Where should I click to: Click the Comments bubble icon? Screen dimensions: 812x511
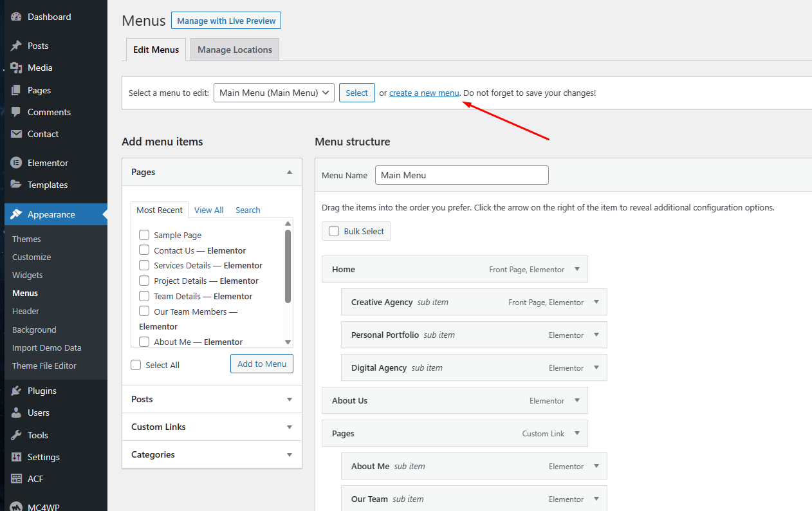[16, 112]
